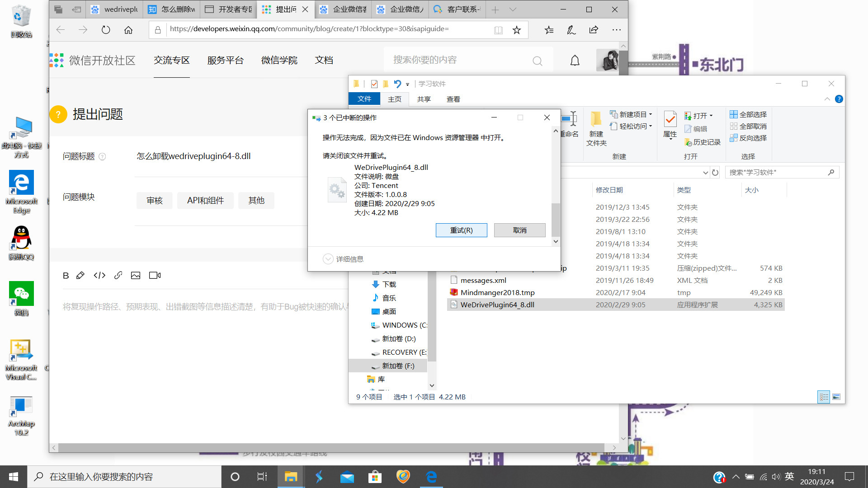This screenshot has height=488, width=868.
Task: Select the 审核 module option
Action: tap(155, 200)
